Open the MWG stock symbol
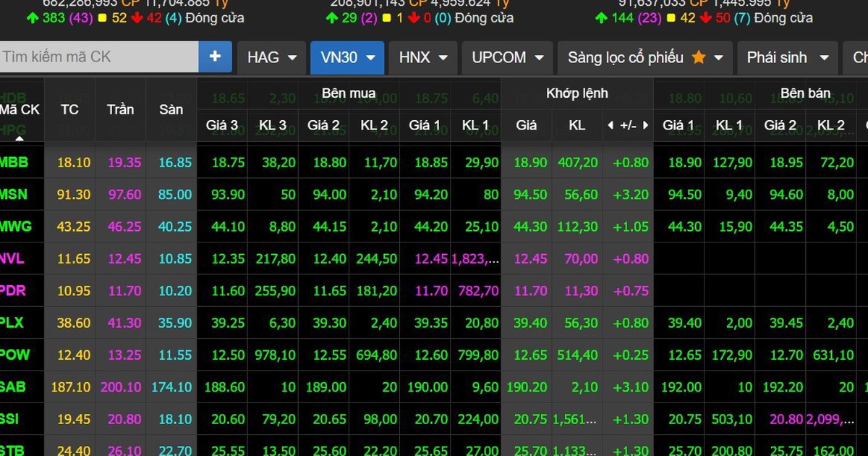Viewport: 868px width, 456px height. click(x=16, y=227)
